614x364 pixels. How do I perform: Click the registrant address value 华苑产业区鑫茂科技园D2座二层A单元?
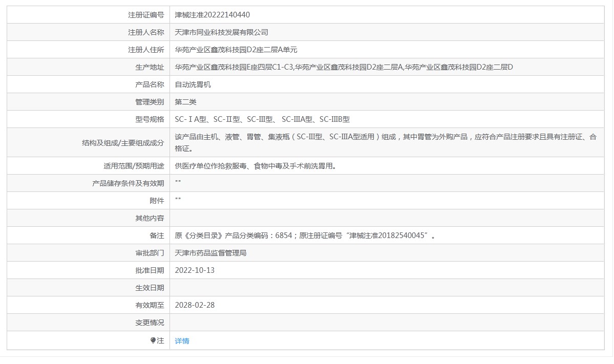point(236,50)
